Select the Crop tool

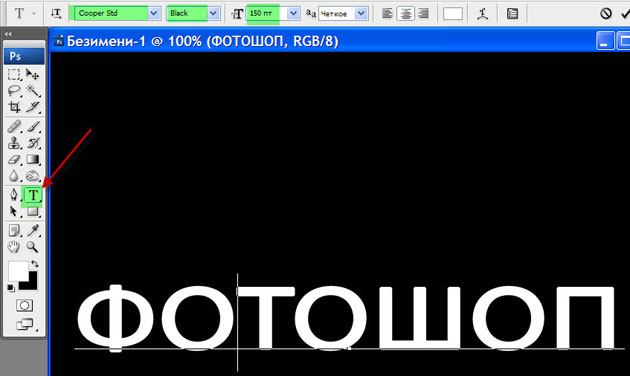14,107
